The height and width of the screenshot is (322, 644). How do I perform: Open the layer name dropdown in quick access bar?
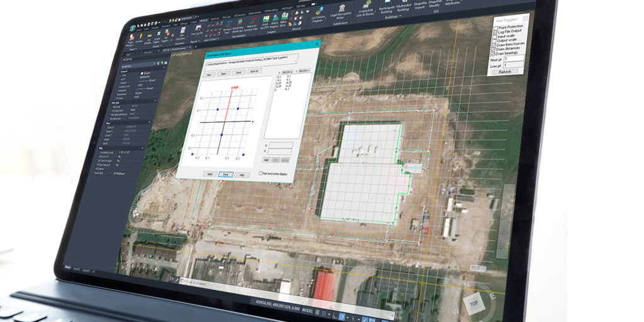point(188,18)
